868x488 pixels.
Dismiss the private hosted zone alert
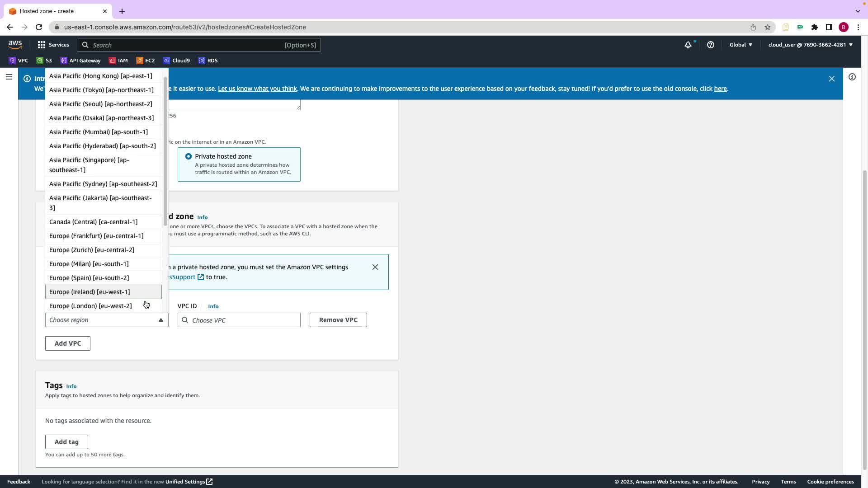(x=375, y=267)
